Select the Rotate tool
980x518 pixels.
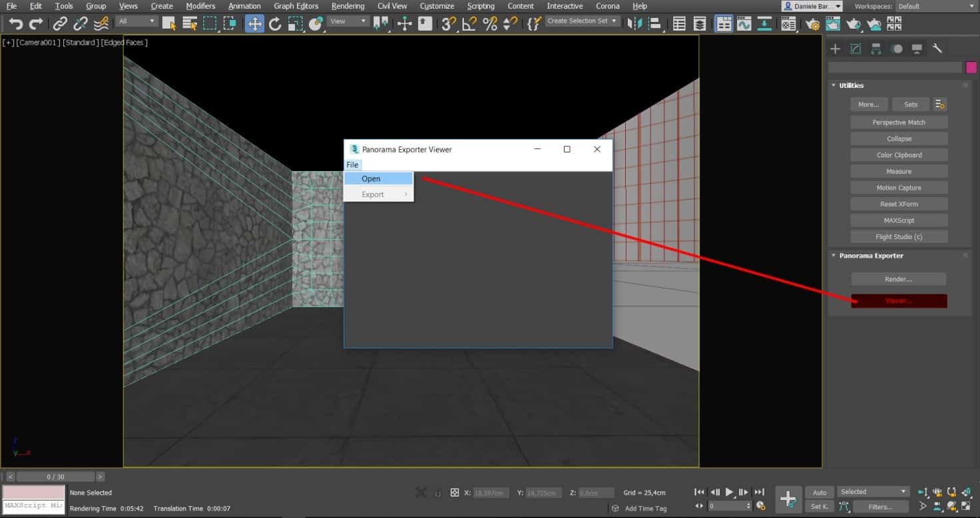pyautogui.click(x=276, y=23)
